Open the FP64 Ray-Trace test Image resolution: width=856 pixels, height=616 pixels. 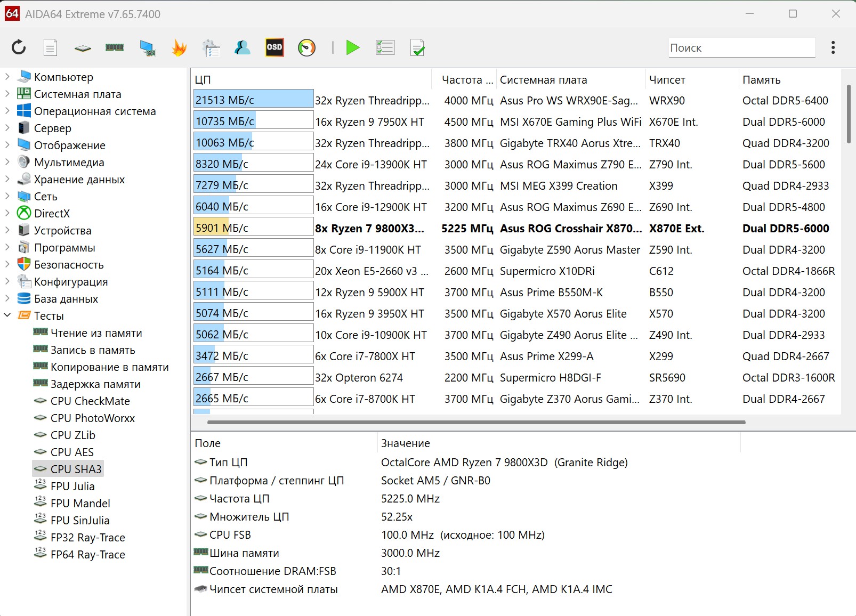click(79, 555)
